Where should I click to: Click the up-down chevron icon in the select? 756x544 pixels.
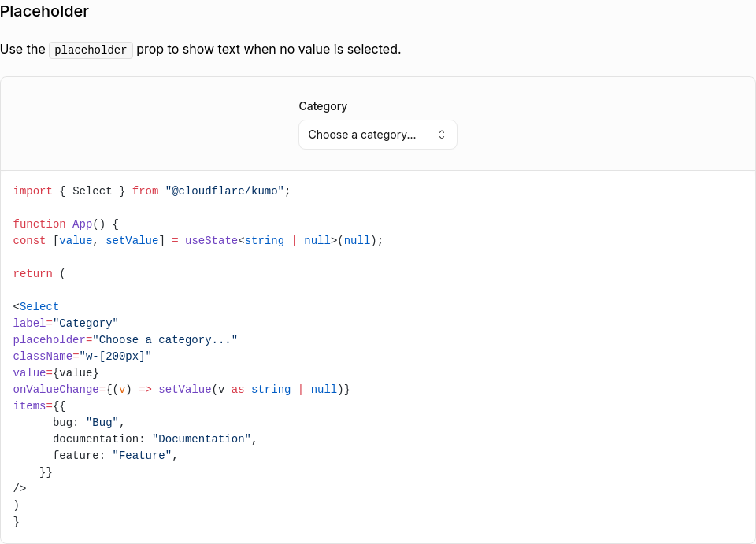(441, 135)
